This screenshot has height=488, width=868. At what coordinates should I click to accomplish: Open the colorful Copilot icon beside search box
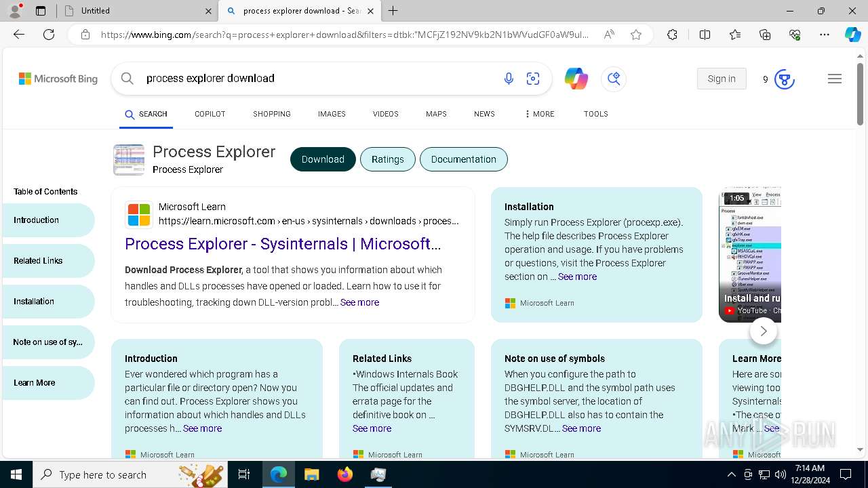click(x=576, y=79)
